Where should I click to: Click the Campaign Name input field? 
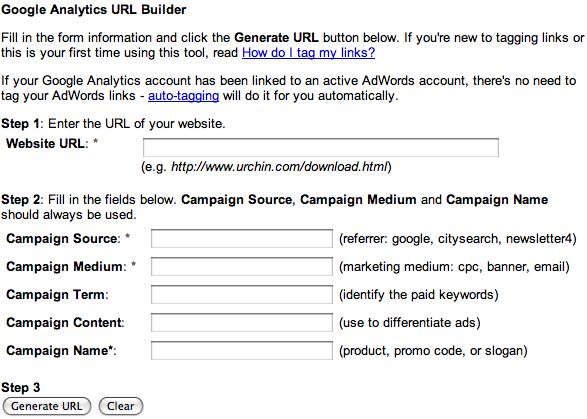tap(242, 351)
